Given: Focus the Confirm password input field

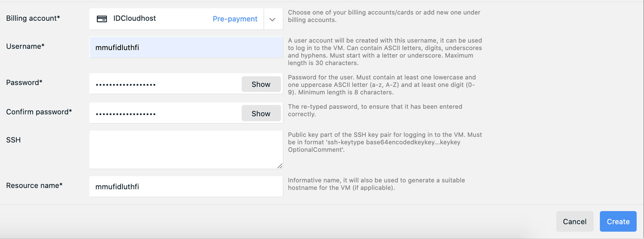Looking at the screenshot, I should click(x=165, y=114).
